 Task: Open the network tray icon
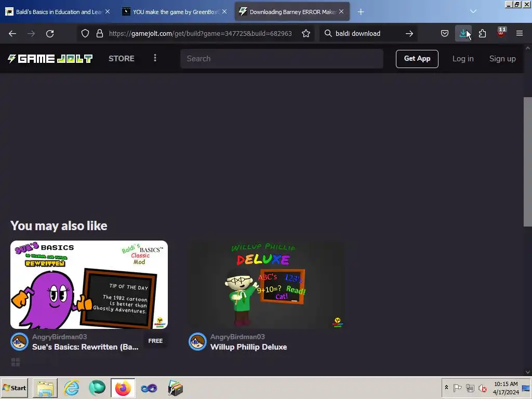coord(470,388)
